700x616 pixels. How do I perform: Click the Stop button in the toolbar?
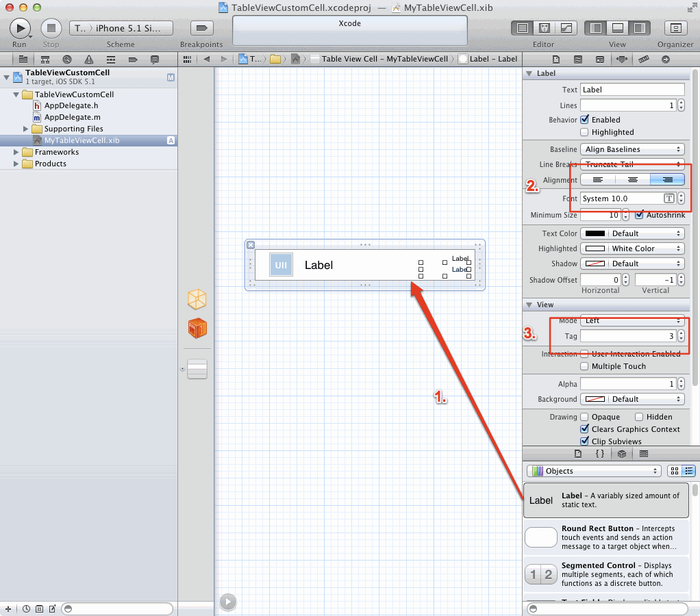[x=51, y=28]
